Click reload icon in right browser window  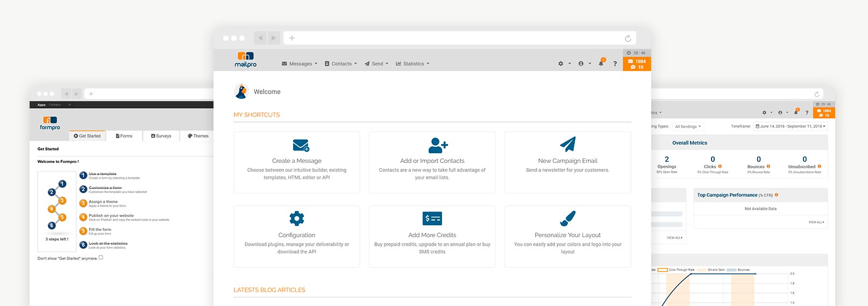click(817, 94)
